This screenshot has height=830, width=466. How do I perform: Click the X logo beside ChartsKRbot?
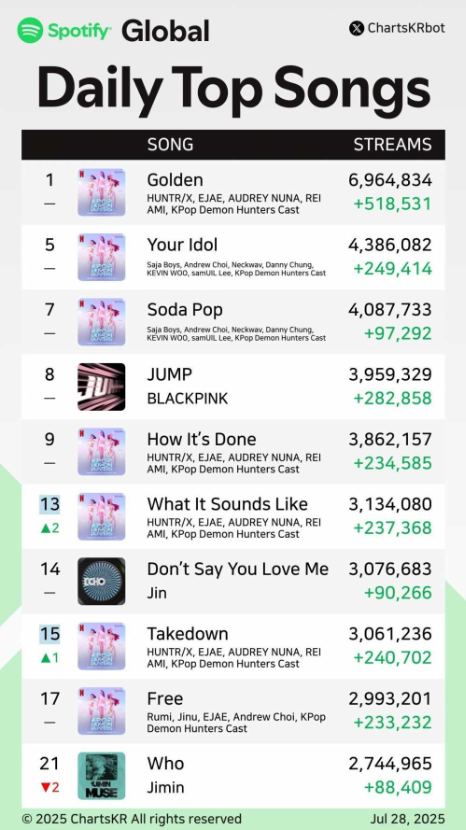[x=356, y=28]
